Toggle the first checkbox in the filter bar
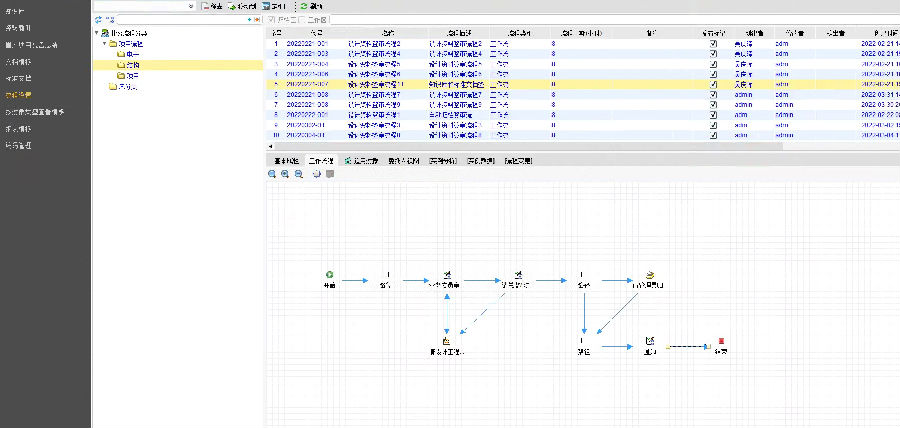The image size is (900, 428). coord(271,19)
